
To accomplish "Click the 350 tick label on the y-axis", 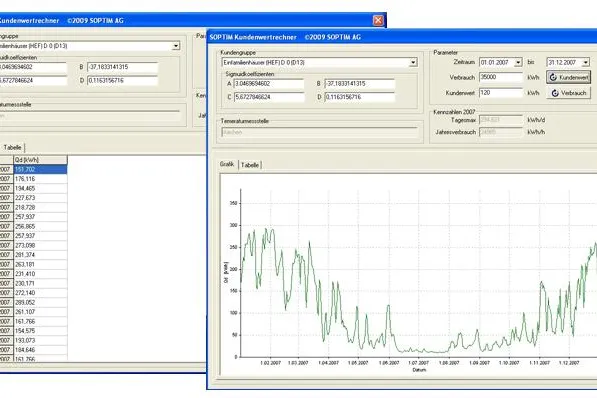I will click(x=233, y=203).
